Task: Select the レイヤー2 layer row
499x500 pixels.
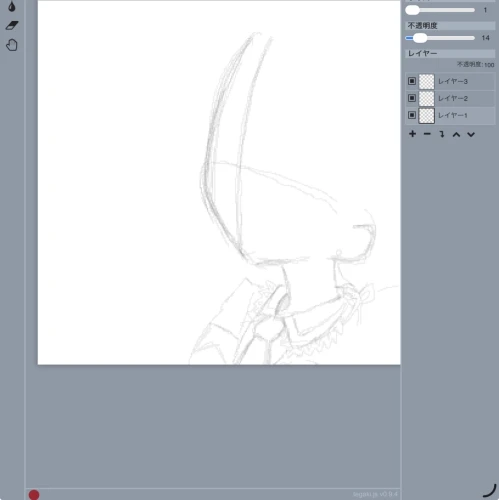Action: [x=450, y=98]
